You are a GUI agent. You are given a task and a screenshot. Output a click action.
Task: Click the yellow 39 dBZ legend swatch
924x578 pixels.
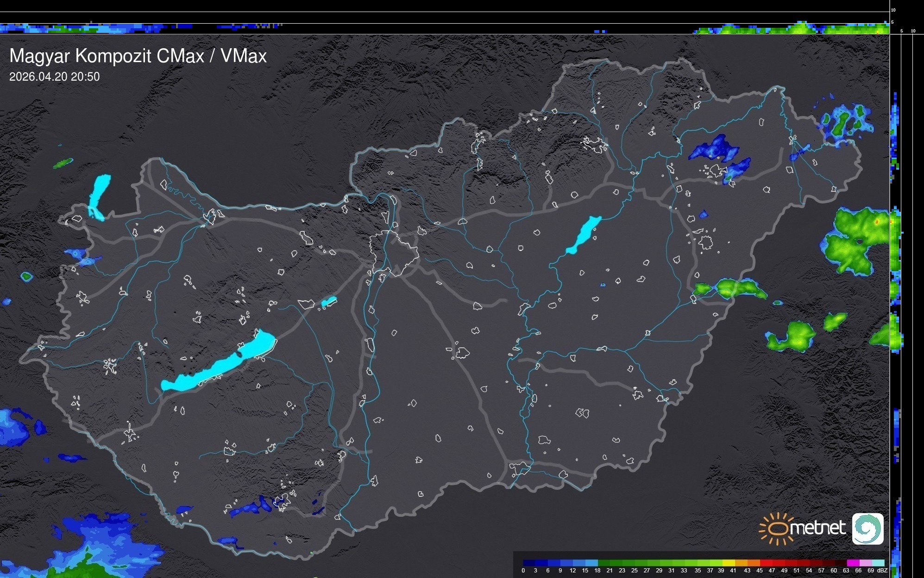click(729, 563)
